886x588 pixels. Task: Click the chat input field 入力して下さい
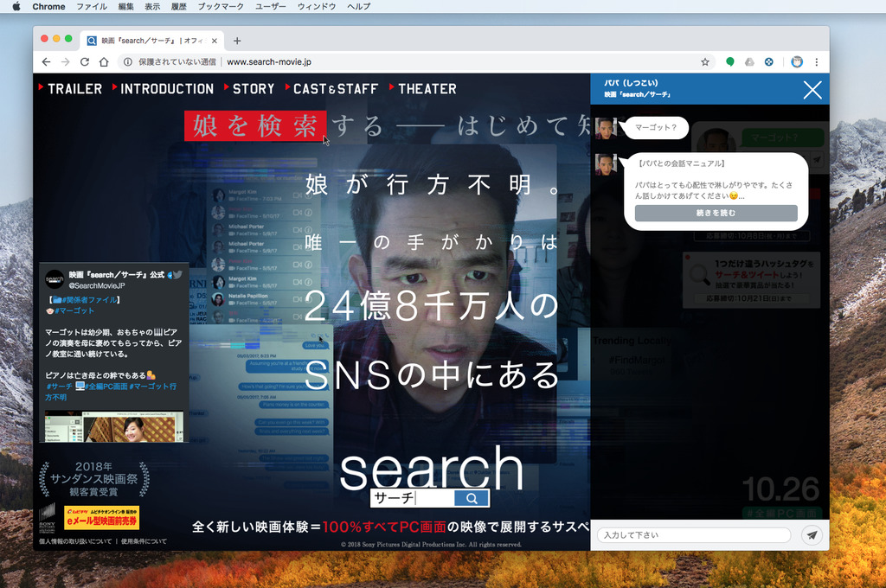694,535
